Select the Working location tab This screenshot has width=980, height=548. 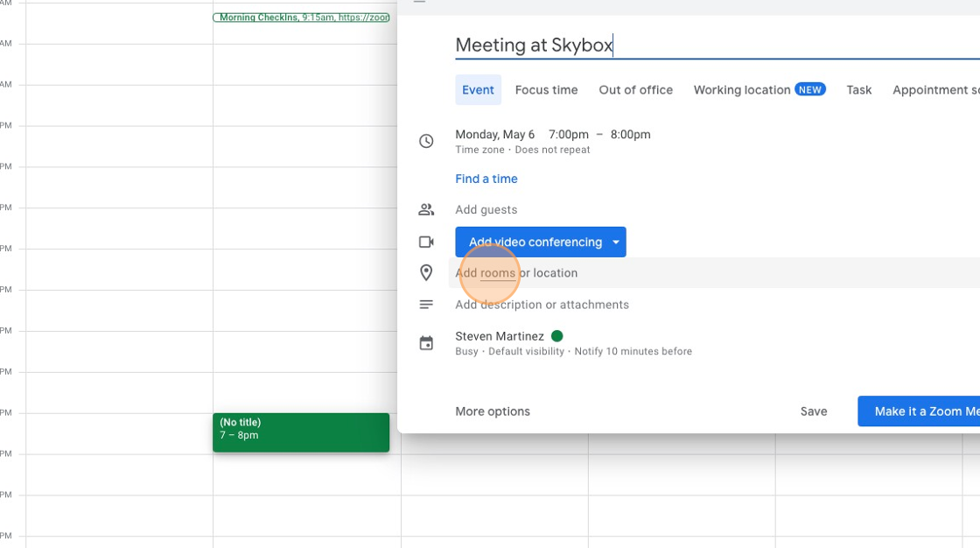click(759, 90)
